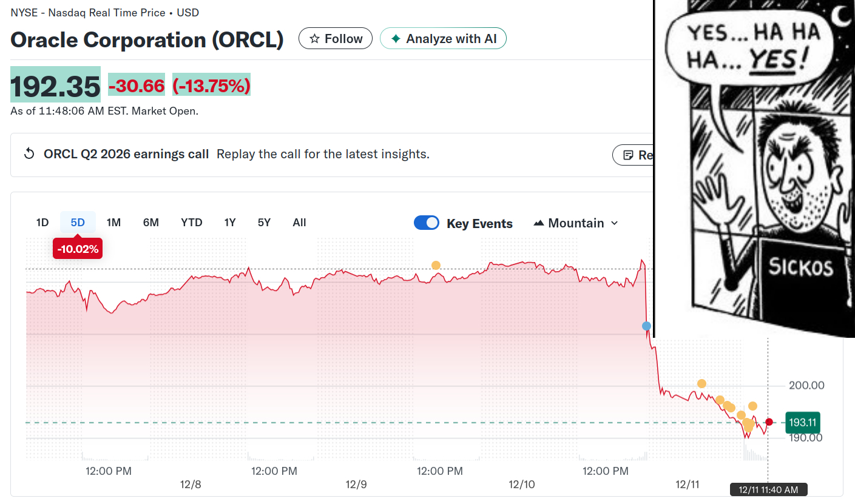
Task: Click the yellow key event dot near 12/9
Action: point(436,265)
